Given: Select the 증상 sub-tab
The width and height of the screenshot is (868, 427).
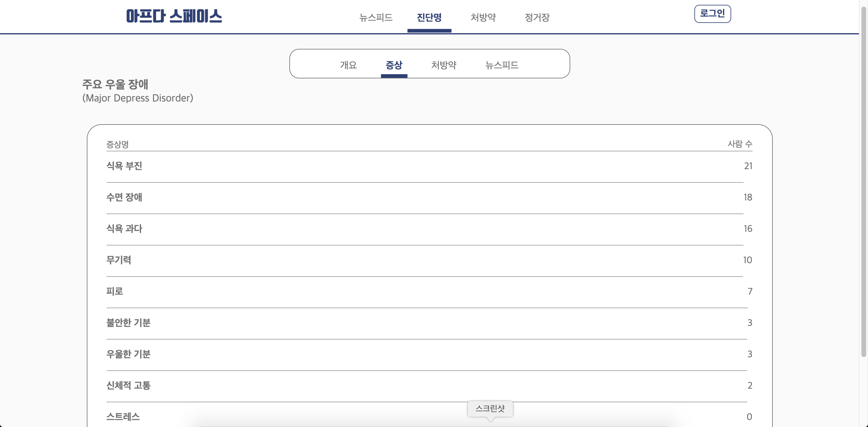Looking at the screenshot, I should (394, 65).
